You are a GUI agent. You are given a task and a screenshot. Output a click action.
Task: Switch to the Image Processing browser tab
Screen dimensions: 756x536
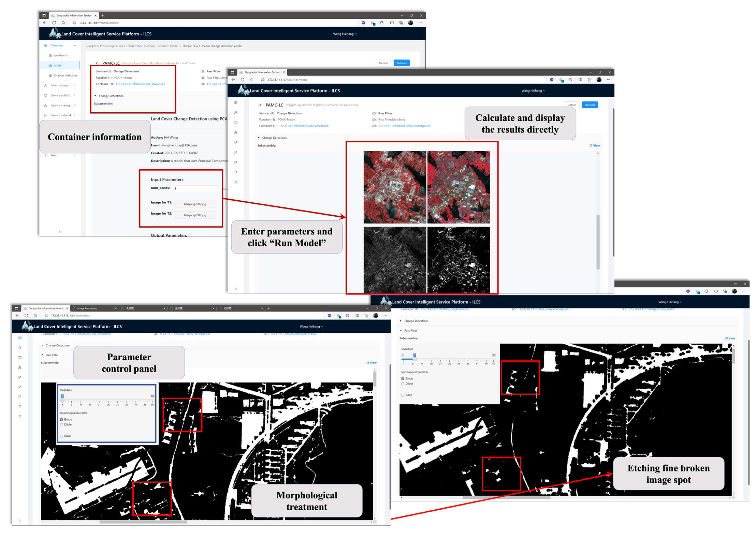pos(87,308)
